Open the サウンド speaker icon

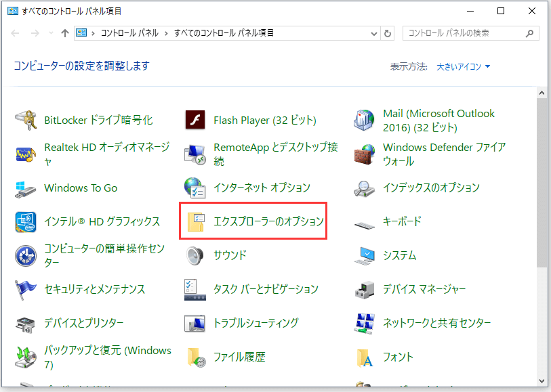click(x=195, y=255)
